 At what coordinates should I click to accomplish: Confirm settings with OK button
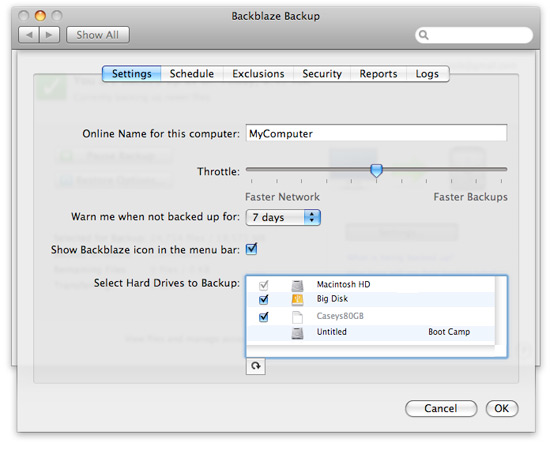[x=502, y=409]
